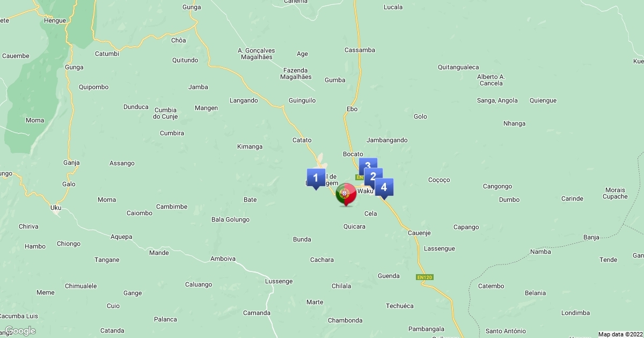Click map marker number 2
Viewport: 644px width, 338px height.
(x=373, y=177)
